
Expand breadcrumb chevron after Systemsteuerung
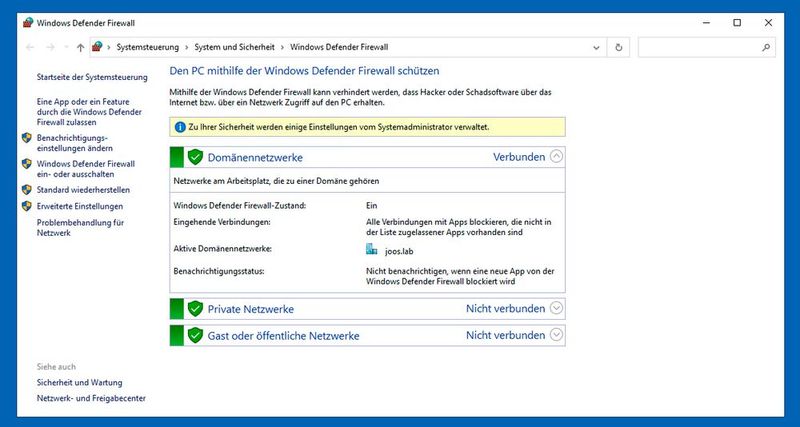[187, 47]
